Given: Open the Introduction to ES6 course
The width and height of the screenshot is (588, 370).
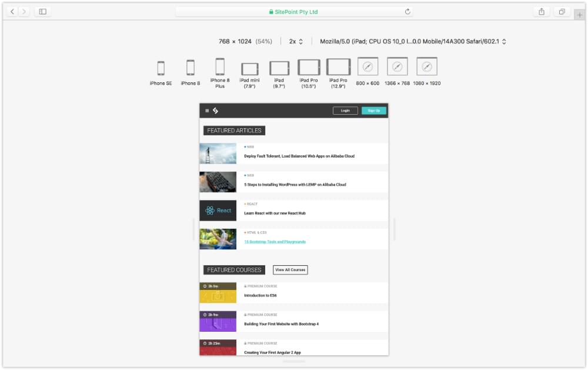Looking at the screenshot, I should click(260, 295).
